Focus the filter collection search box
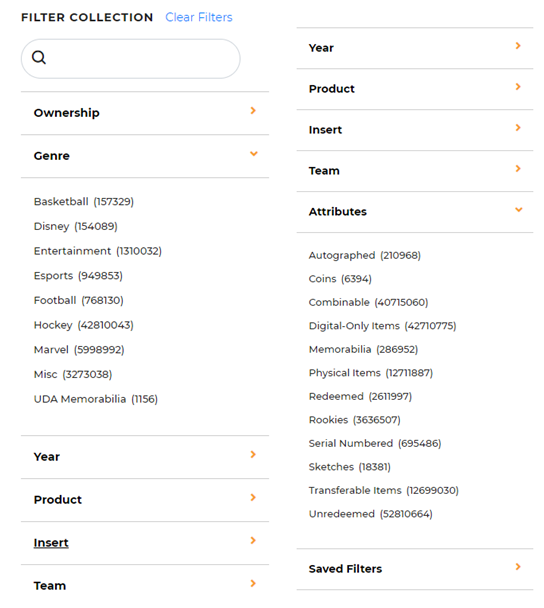The height and width of the screenshot is (608, 544). 131,59
